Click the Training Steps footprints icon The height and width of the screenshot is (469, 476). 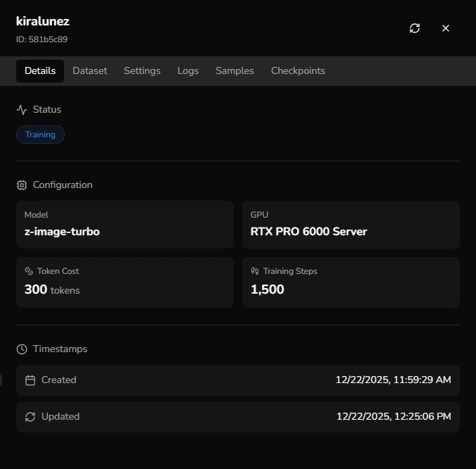[255, 271]
